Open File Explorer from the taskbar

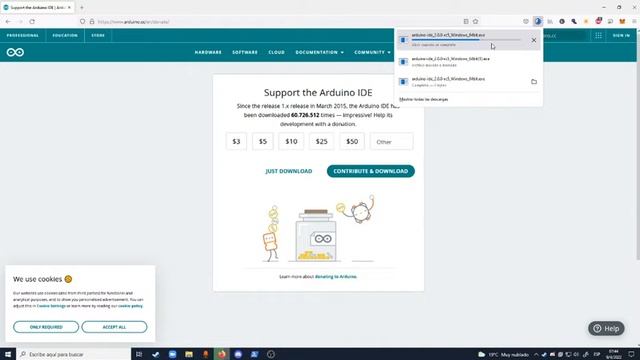[x=189, y=354]
